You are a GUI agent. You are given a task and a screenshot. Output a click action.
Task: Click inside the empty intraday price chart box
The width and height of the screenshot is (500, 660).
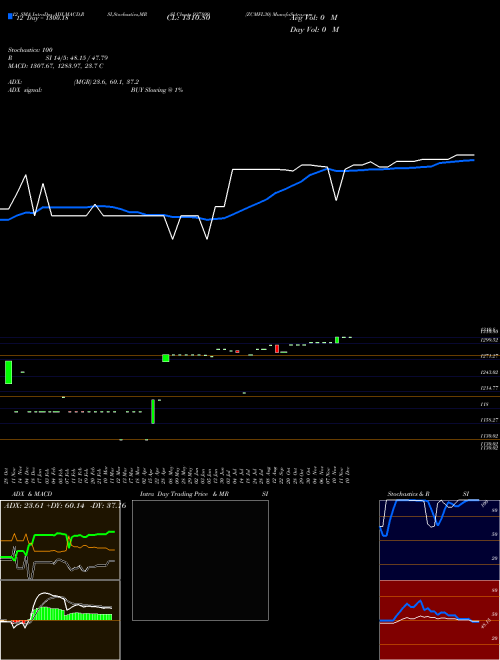pyautogui.click(x=200, y=560)
